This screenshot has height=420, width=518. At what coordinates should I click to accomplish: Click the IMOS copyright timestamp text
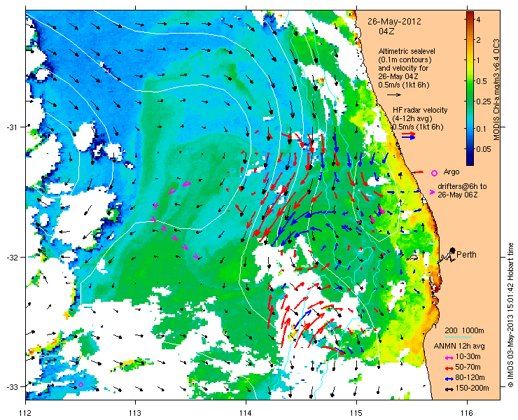[510, 315]
